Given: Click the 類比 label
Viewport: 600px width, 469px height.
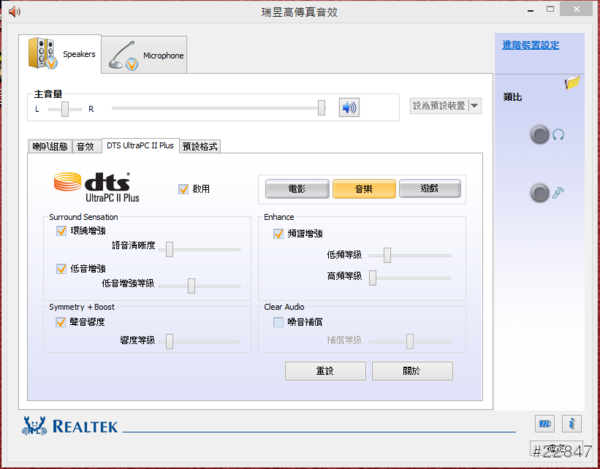Looking at the screenshot, I should [512, 97].
